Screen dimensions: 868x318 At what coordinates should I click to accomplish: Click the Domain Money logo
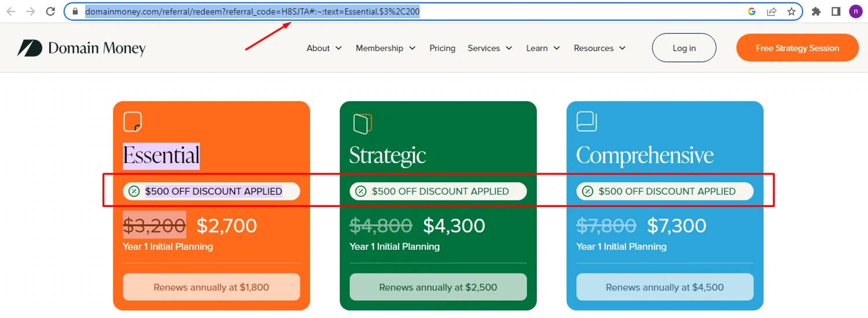[82, 48]
